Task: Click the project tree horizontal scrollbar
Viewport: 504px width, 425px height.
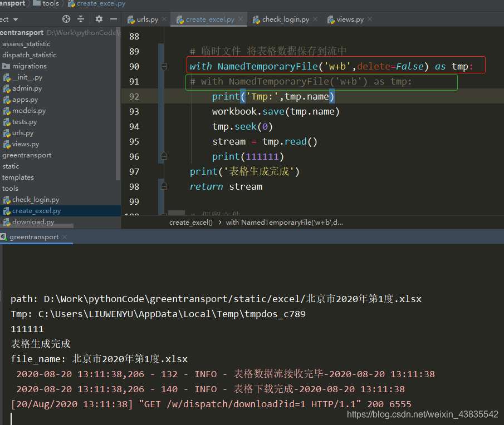Action: [x=37, y=226]
